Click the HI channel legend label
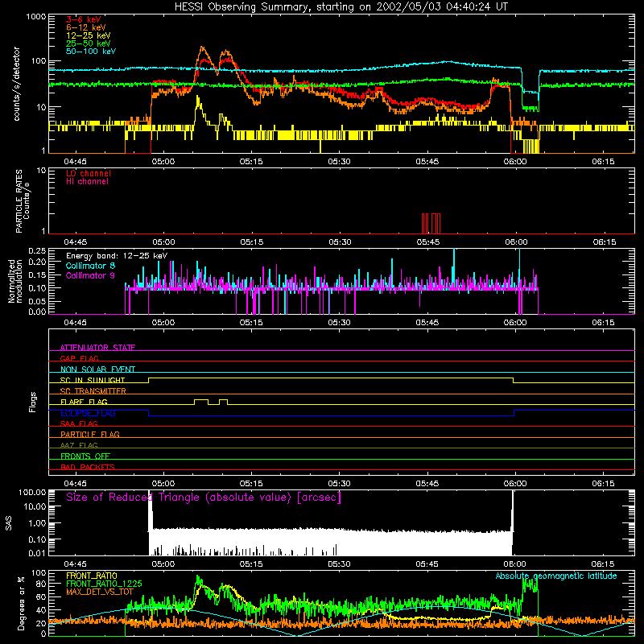 point(87,182)
